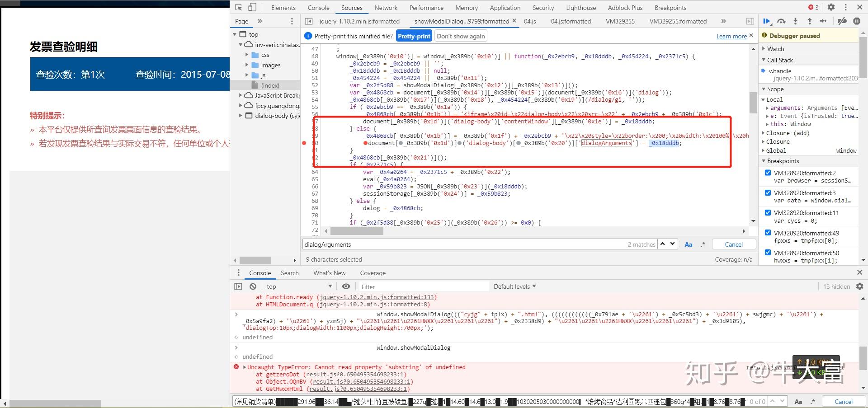Step into the next function call

pos(795,21)
